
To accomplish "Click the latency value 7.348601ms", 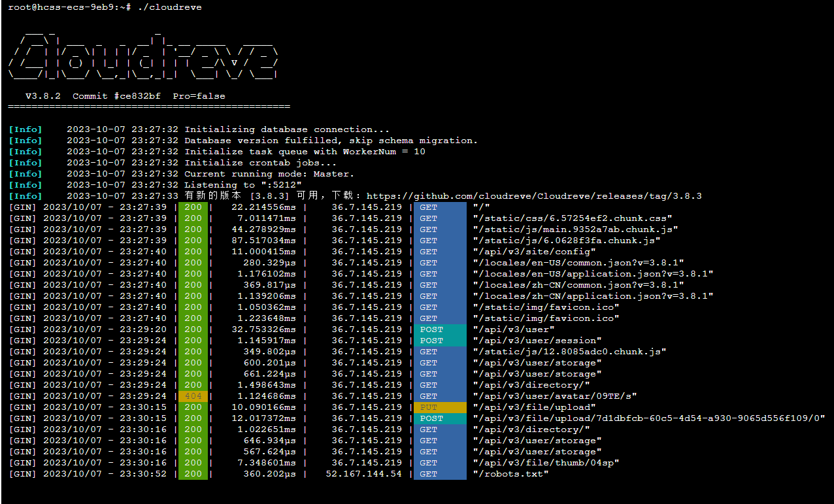I will (x=267, y=463).
